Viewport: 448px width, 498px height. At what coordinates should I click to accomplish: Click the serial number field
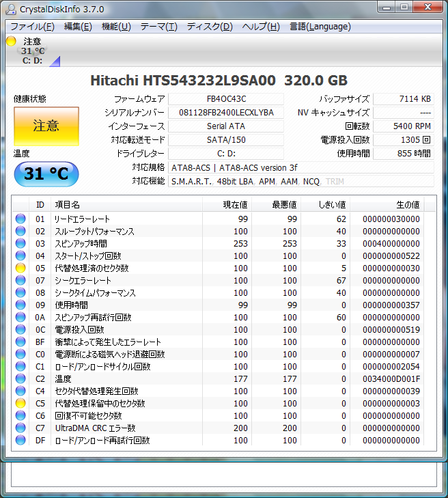pyautogui.click(x=225, y=113)
